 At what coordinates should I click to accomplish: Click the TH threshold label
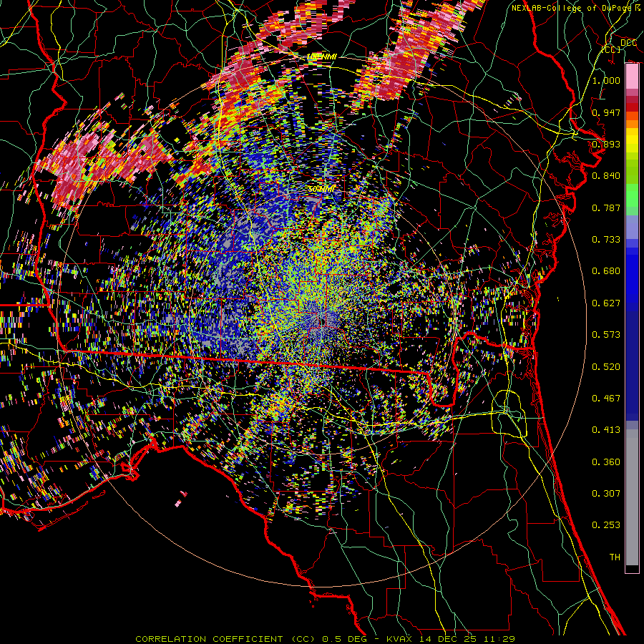point(615,557)
